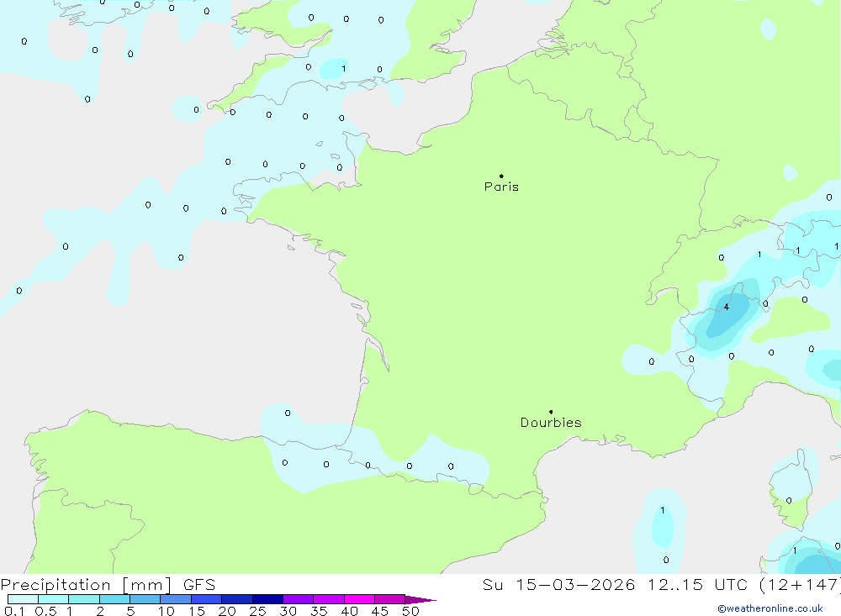
Task: Pick the 20–25 mm dark blue swatch
Action: point(237,599)
